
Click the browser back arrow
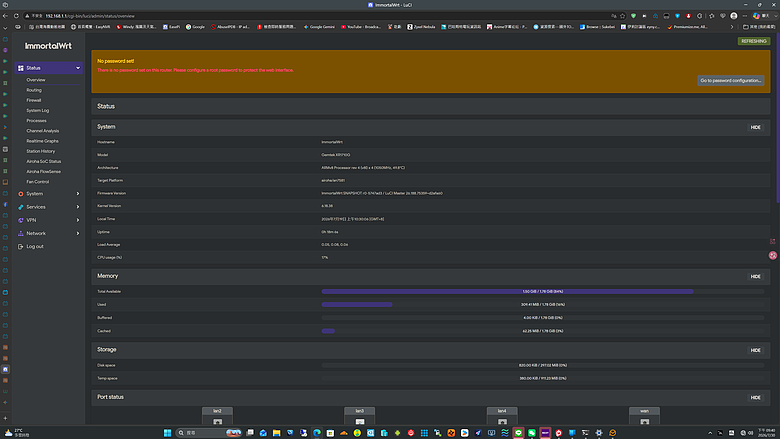pyautogui.click(x=5, y=16)
